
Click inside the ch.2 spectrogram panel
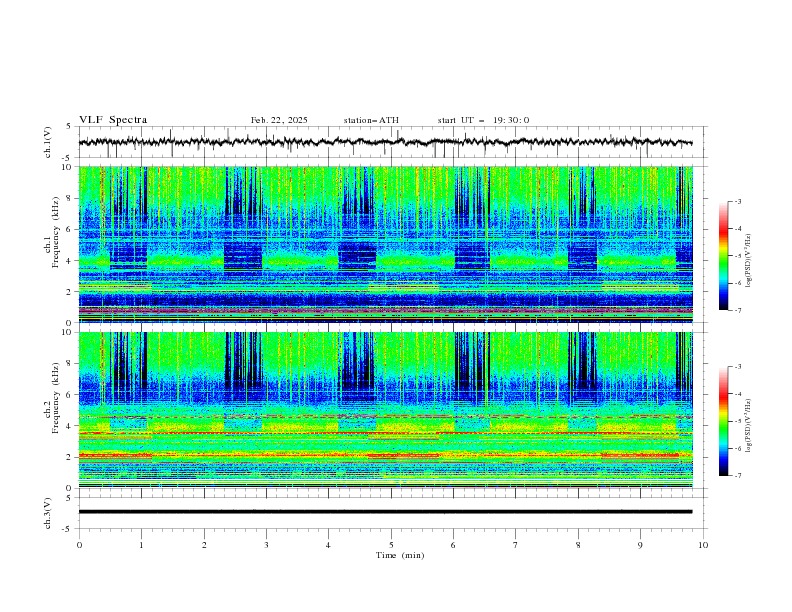click(x=386, y=410)
